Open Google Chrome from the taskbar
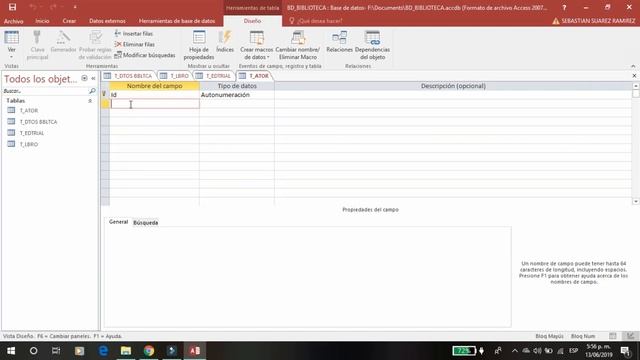640x360 pixels. (149, 351)
